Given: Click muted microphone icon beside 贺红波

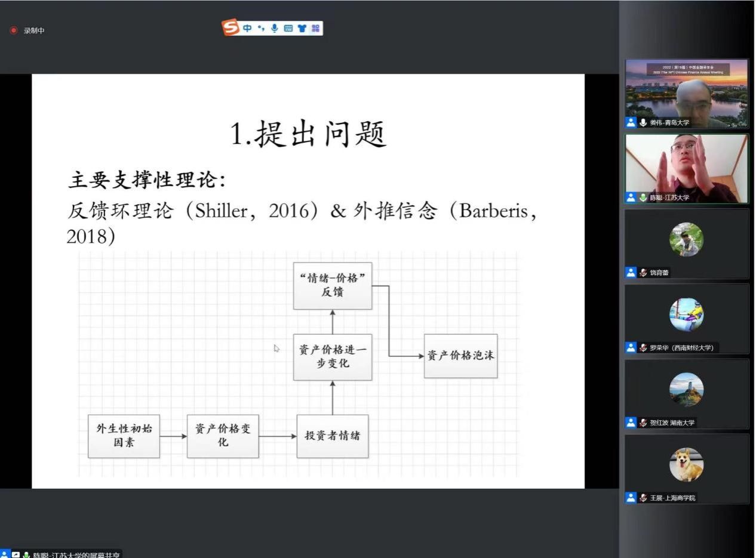Looking at the screenshot, I should coord(643,423).
